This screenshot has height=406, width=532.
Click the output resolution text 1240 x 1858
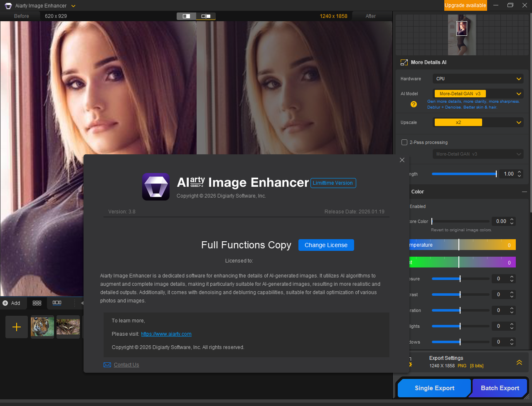333,16
